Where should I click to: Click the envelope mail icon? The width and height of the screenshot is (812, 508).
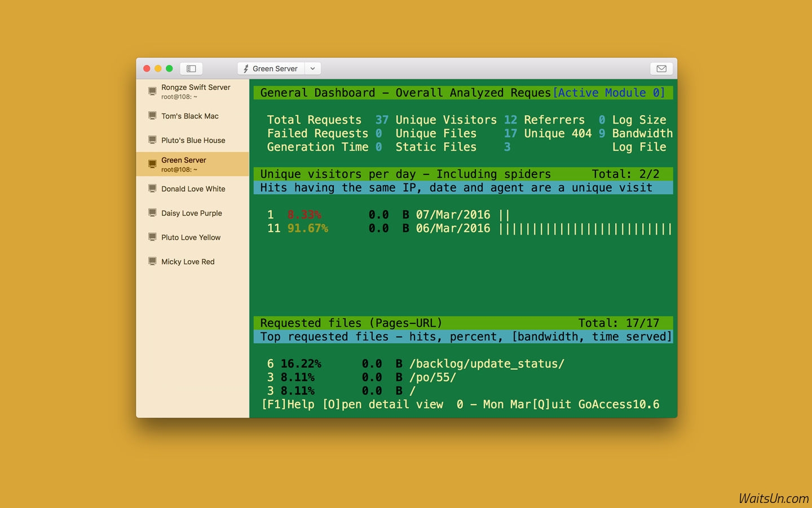click(661, 68)
